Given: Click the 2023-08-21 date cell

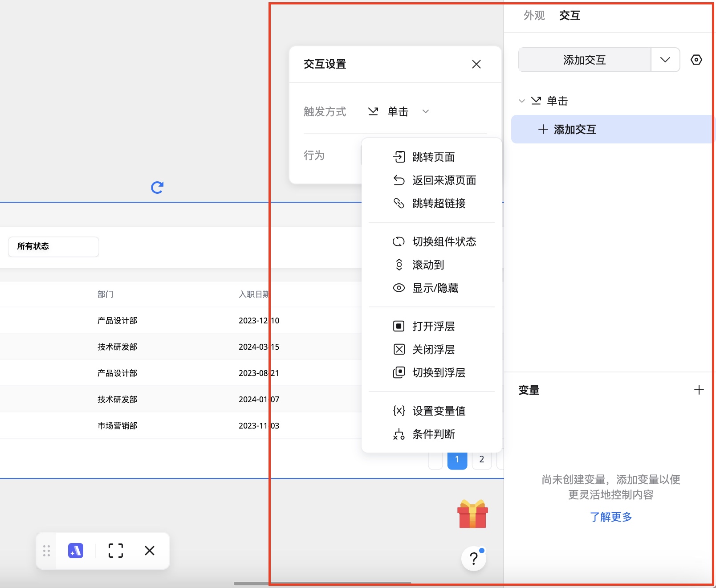Looking at the screenshot, I should pos(259,373).
